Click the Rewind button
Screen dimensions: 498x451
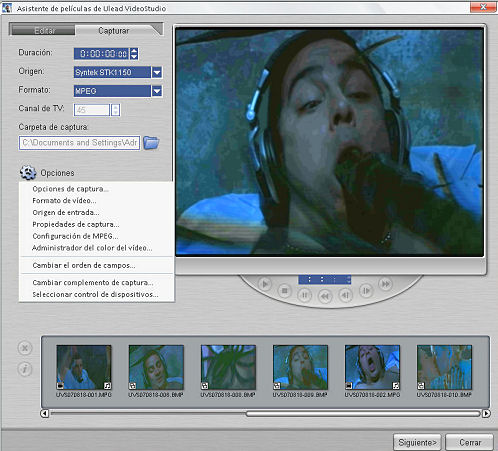tap(325, 296)
